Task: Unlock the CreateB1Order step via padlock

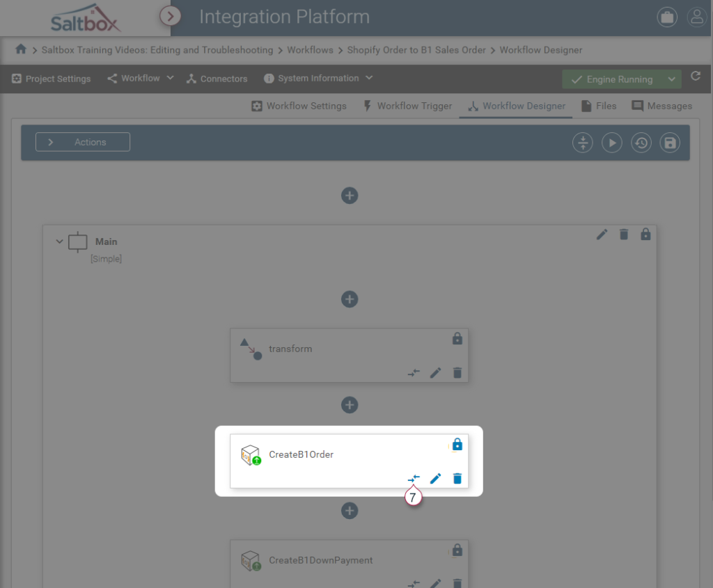Action: [457, 444]
